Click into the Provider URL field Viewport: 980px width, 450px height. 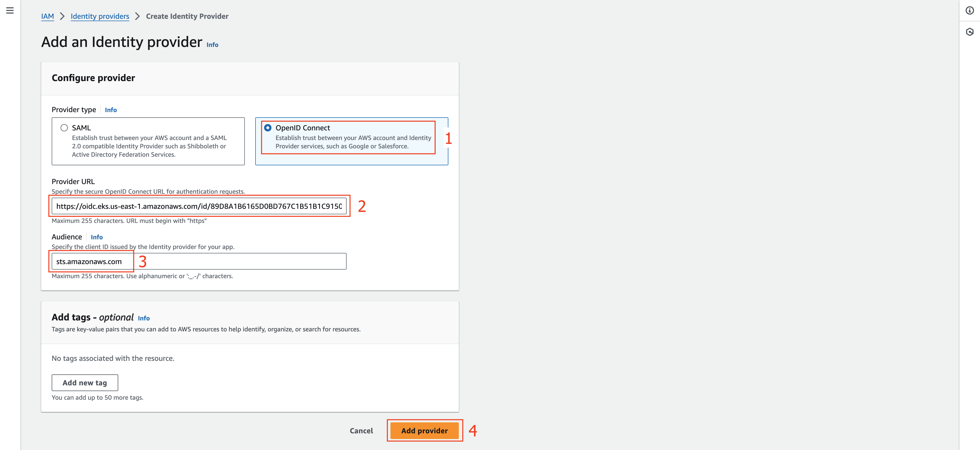199,206
